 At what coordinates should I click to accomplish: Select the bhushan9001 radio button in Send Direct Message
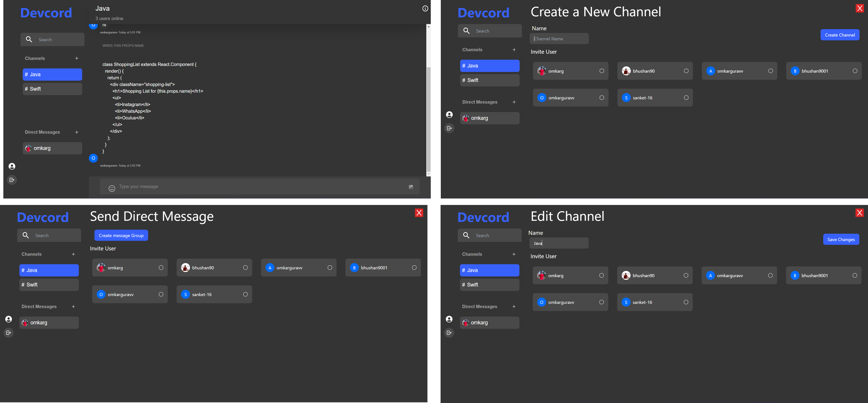tap(414, 268)
